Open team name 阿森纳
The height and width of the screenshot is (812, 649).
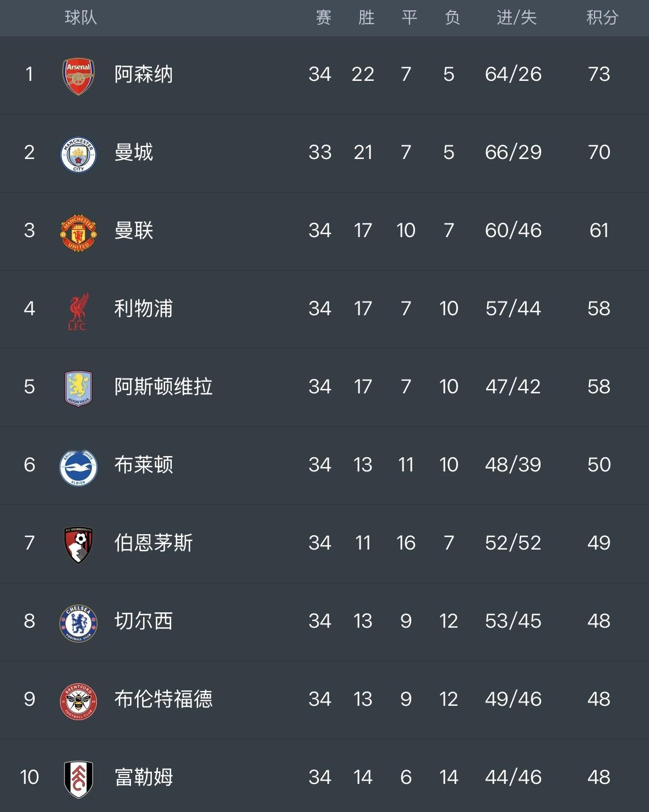point(144,74)
